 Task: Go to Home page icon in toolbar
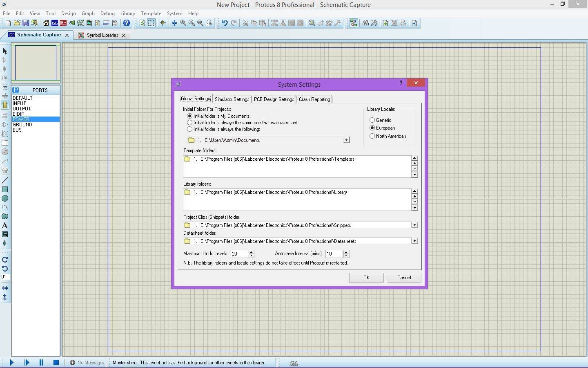click(x=46, y=23)
